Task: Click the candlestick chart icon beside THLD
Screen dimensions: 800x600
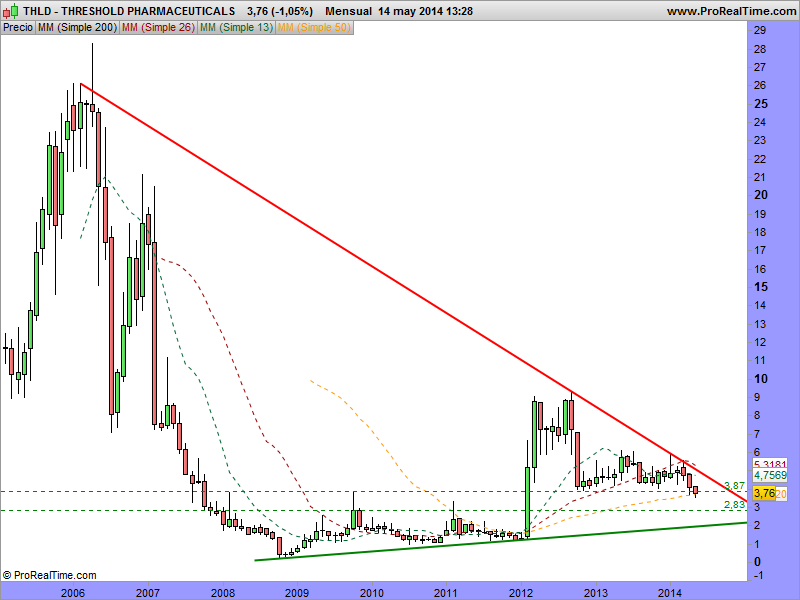Action: click(x=11, y=10)
